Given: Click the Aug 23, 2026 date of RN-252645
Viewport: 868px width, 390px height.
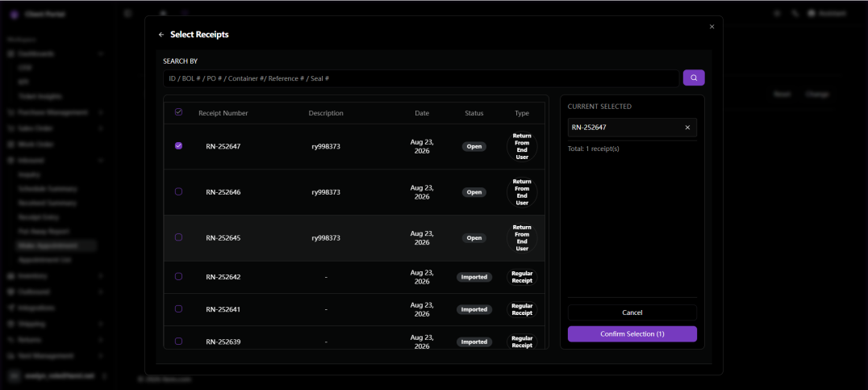Looking at the screenshot, I should tap(422, 237).
